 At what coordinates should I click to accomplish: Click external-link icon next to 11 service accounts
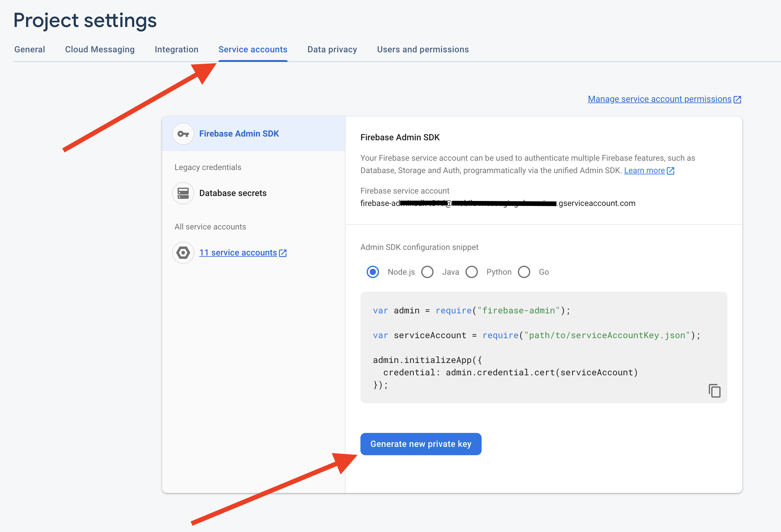[x=283, y=253]
